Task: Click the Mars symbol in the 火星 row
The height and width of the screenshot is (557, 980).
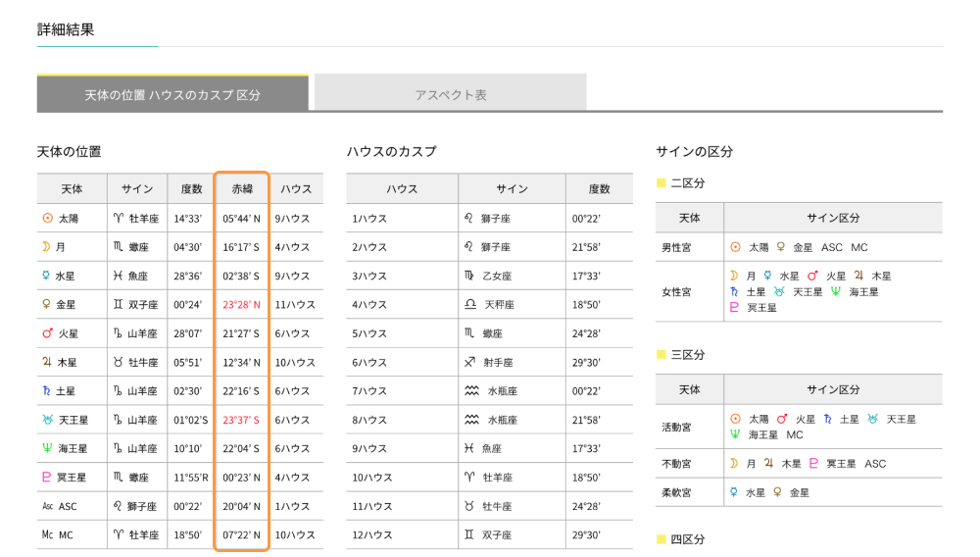Action: [x=47, y=333]
